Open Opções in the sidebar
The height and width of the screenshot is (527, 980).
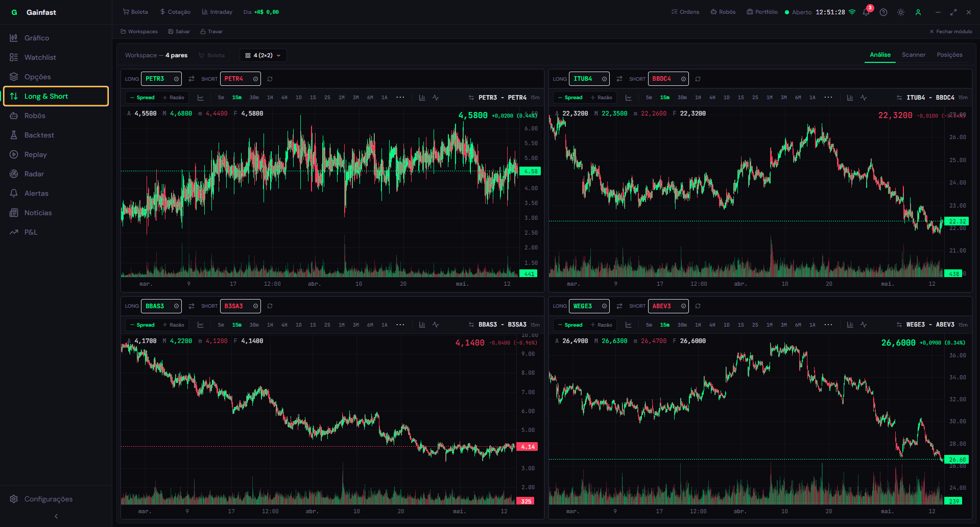[x=56, y=77]
